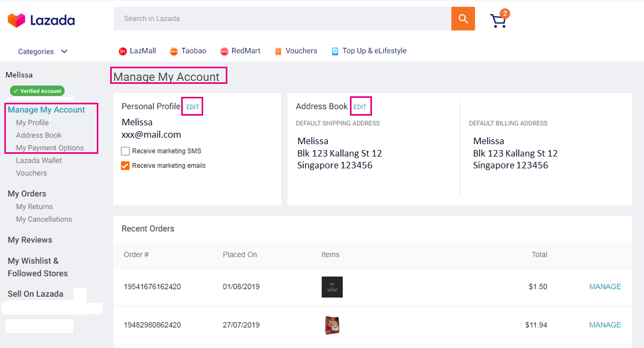Click the Top Up & eLifestyle phone icon
The height and width of the screenshot is (348, 644).
coord(335,51)
